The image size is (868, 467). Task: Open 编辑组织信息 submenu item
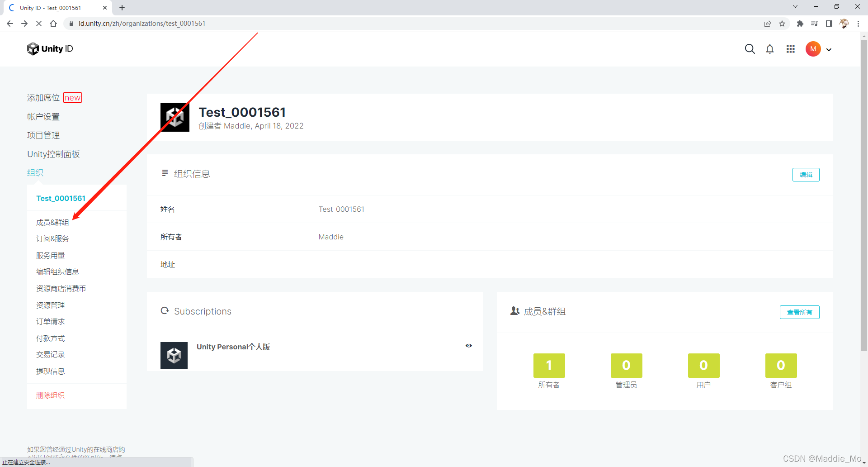(x=57, y=272)
